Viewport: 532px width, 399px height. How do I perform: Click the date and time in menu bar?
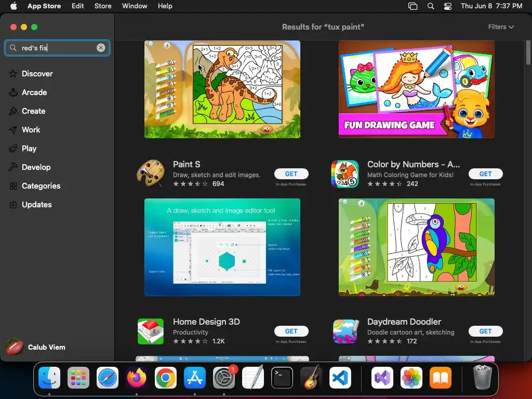click(491, 6)
